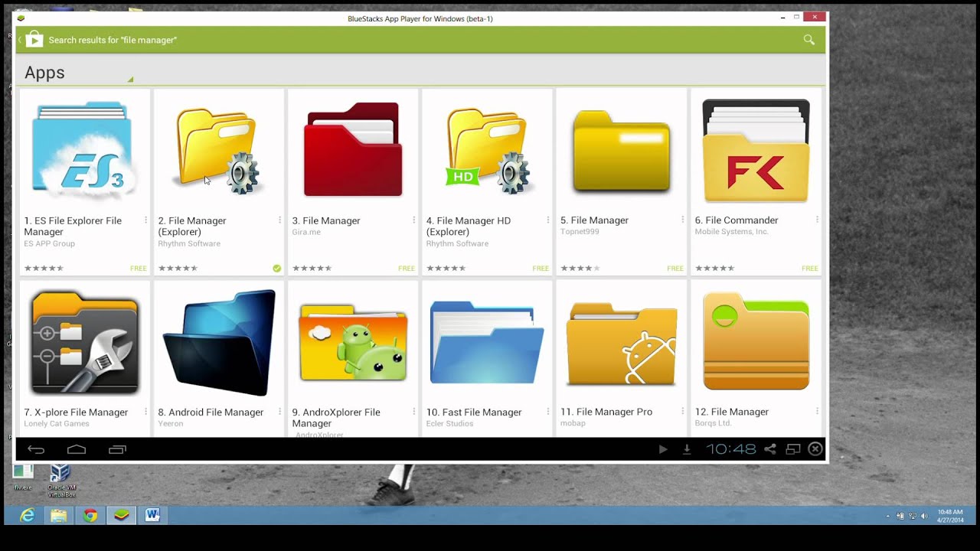
Task: Open the overflow menu for File Manager (Explorer)
Action: tap(279, 220)
